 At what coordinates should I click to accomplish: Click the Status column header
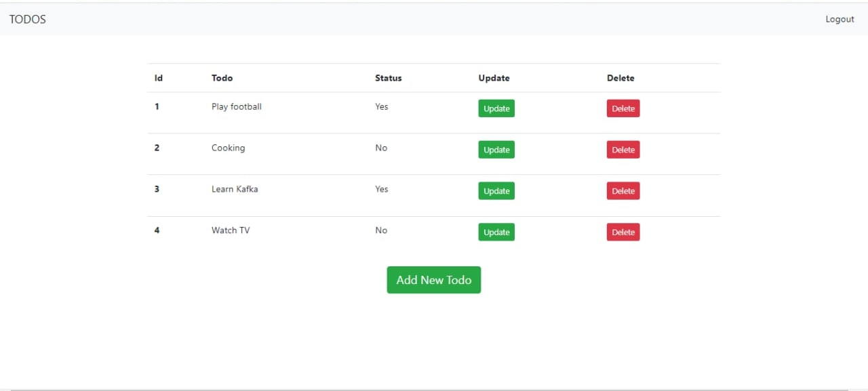click(388, 78)
